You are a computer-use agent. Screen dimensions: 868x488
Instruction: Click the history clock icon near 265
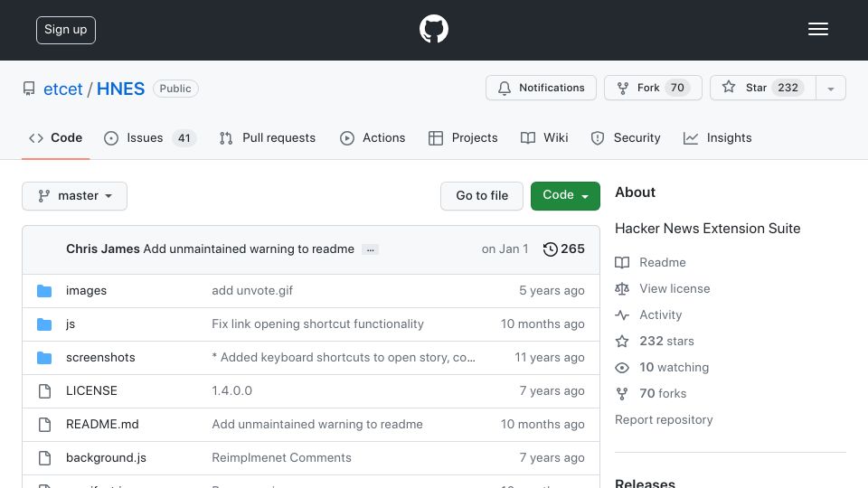click(550, 249)
